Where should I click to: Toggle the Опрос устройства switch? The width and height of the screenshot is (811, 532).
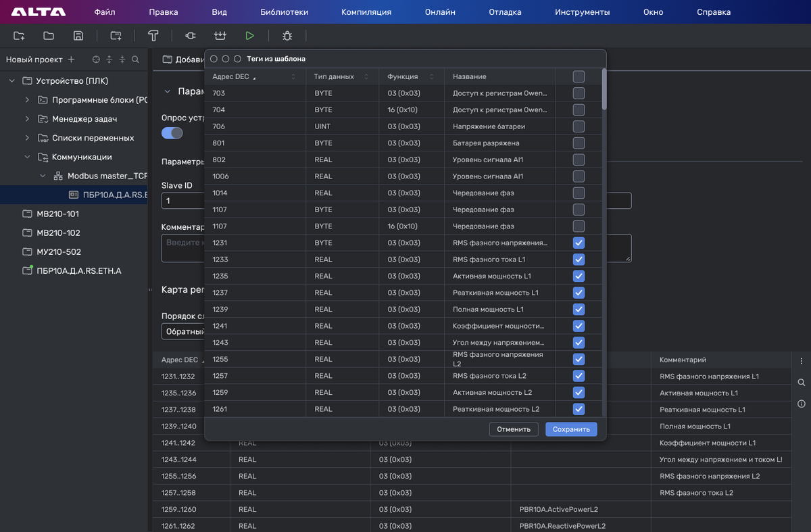click(x=172, y=133)
